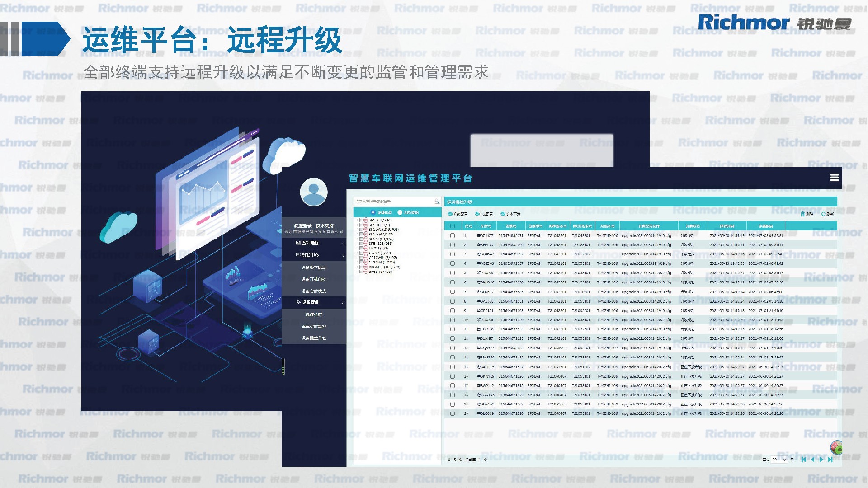The width and height of the screenshot is (868, 488).
Task: Click the APP版本号 column header
Action: click(557, 226)
